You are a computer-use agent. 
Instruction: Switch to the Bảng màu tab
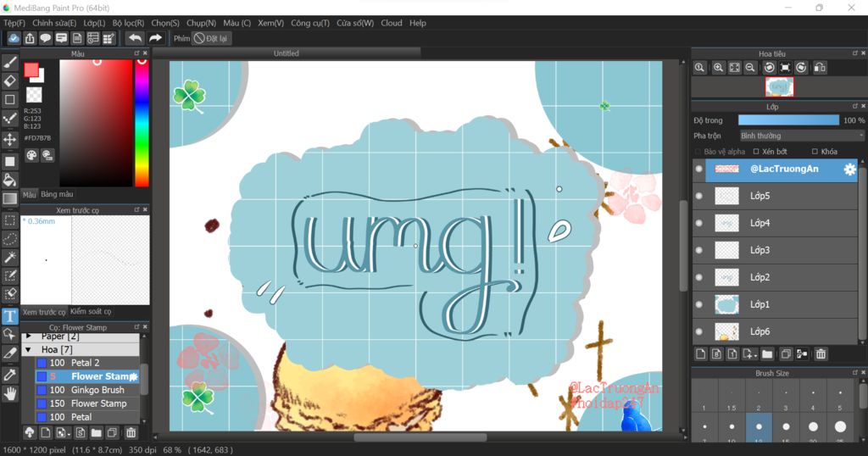point(57,194)
